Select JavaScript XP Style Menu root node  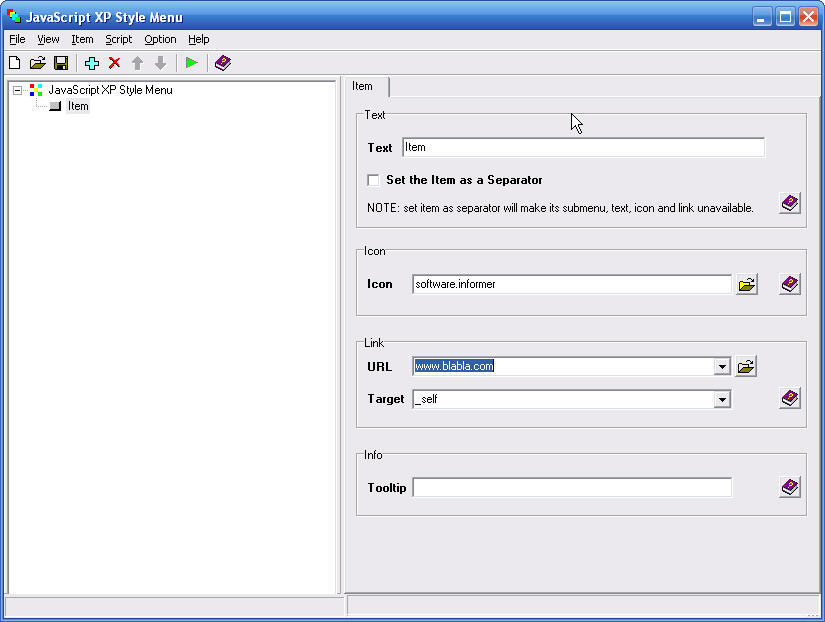coord(110,90)
